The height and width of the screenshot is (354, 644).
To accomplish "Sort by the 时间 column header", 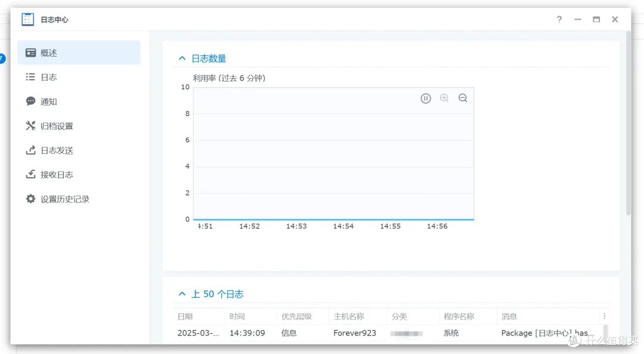I will click(250, 316).
